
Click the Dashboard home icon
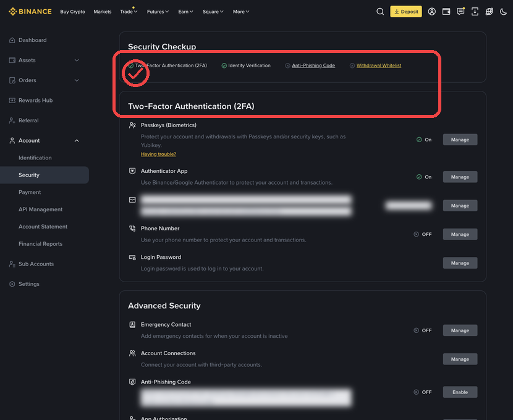[12, 40]
